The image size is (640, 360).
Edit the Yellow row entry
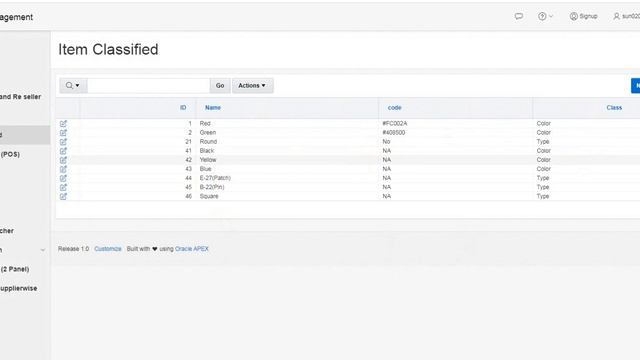[x=63, y=160]
